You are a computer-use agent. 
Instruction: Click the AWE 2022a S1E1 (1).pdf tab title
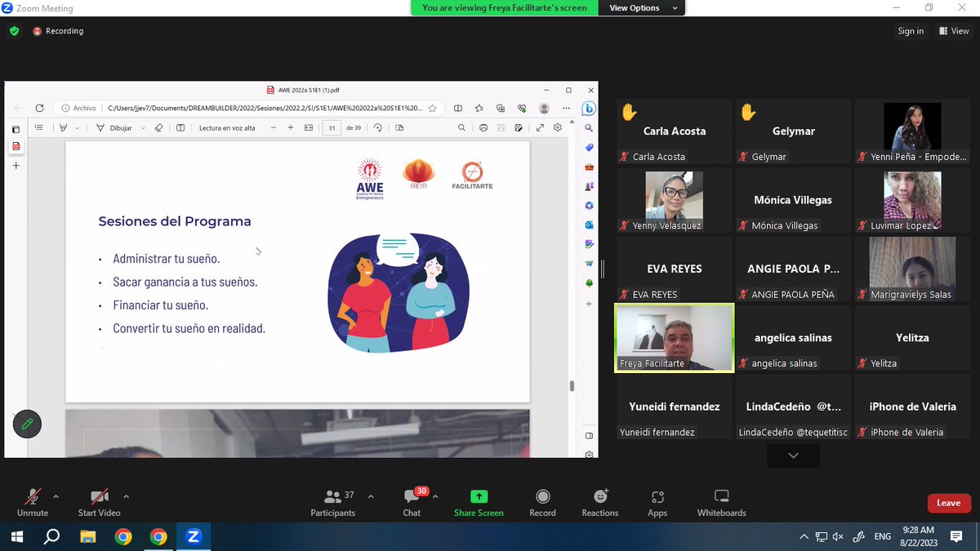point(309,90)
